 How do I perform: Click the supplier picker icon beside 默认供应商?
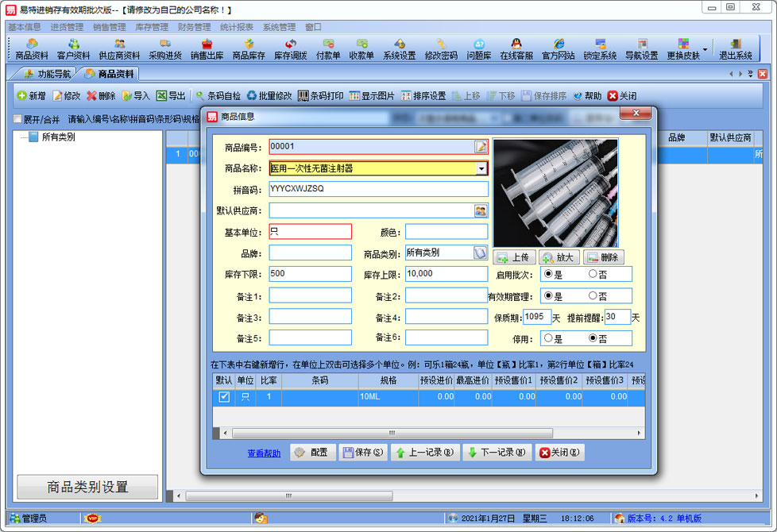(x=481, y=210)
